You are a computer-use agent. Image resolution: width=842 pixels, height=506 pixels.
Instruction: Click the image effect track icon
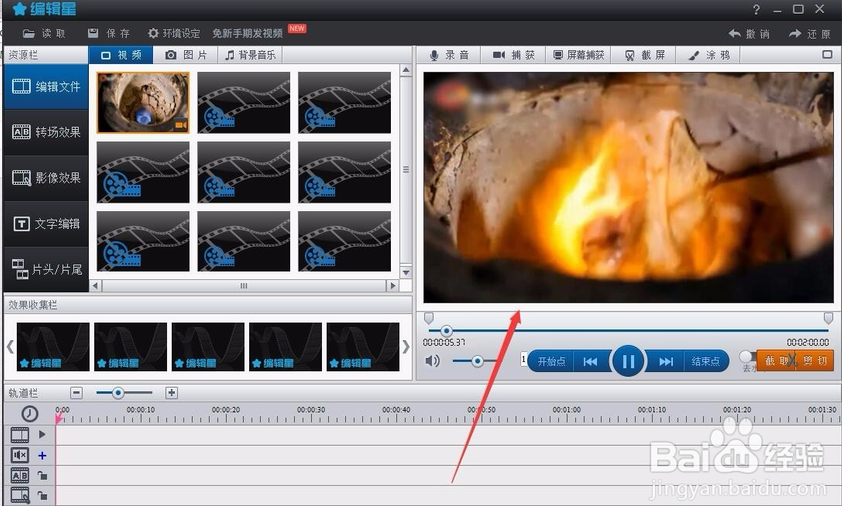[x=20, y=495]
